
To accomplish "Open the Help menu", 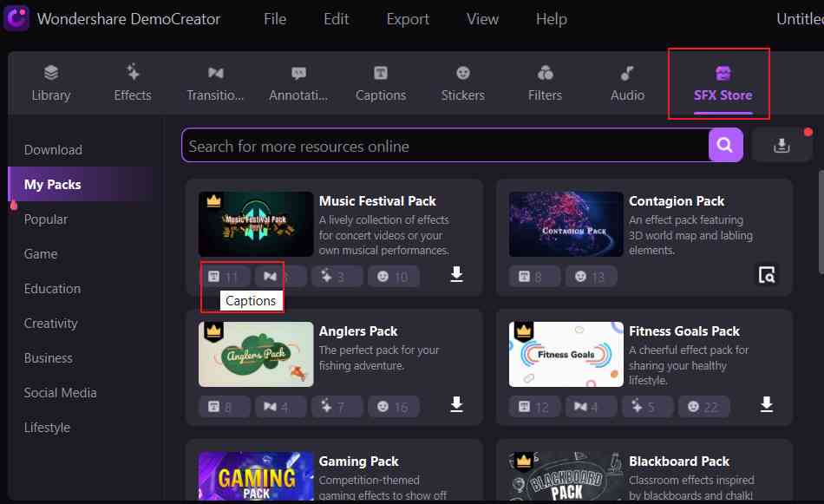I will click(x=552, y=19).
